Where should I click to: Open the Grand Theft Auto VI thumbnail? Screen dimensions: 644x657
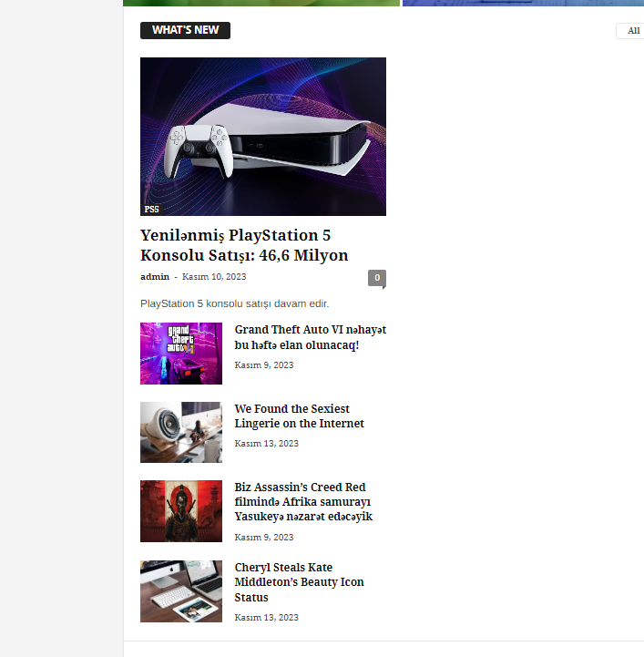click(181, 354)
